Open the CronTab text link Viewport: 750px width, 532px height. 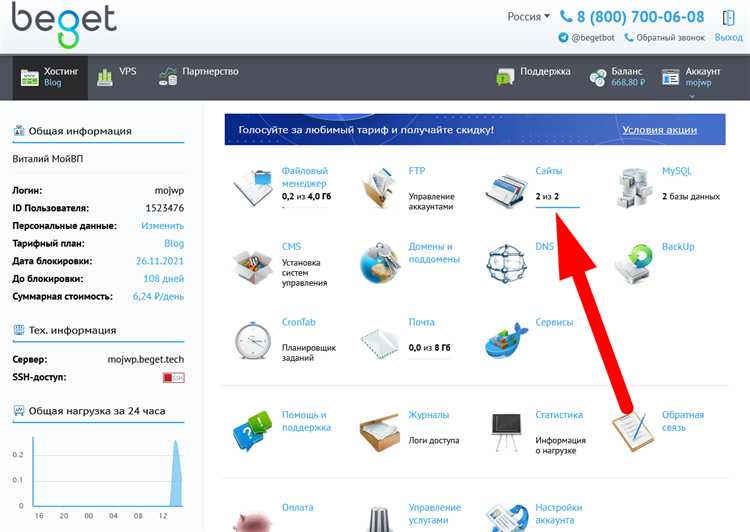coord(298,322)
